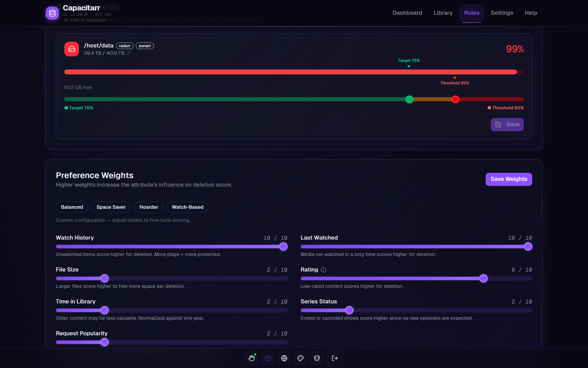588x368 pixels.
Task: Click the "Series Status" label
Action: (x=318, y=302)
